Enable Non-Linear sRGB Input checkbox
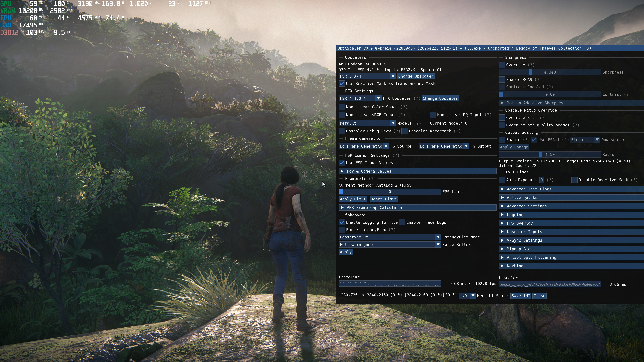Viewport: 644px width, 362px height. click(342, 115)
